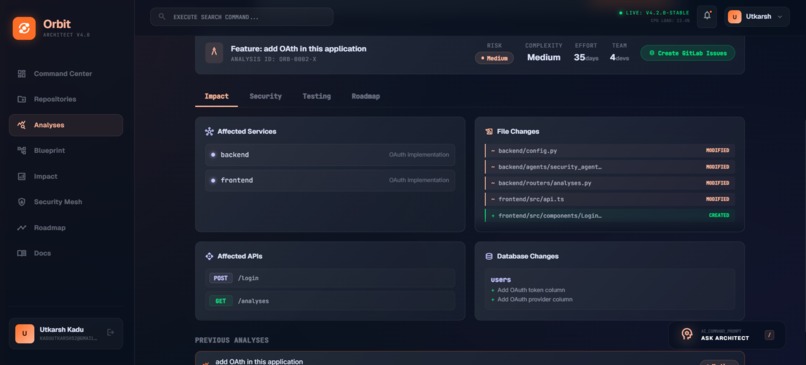Click the Medium risk badge

(494, 58)
